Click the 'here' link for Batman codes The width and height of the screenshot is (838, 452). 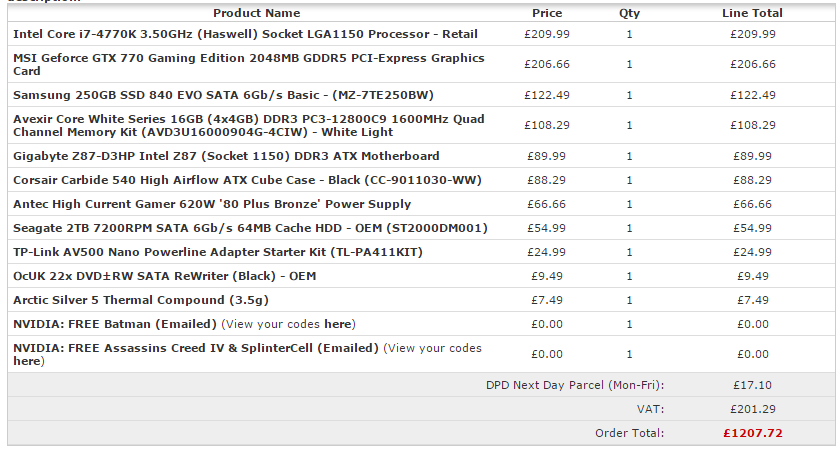[338, 324]
